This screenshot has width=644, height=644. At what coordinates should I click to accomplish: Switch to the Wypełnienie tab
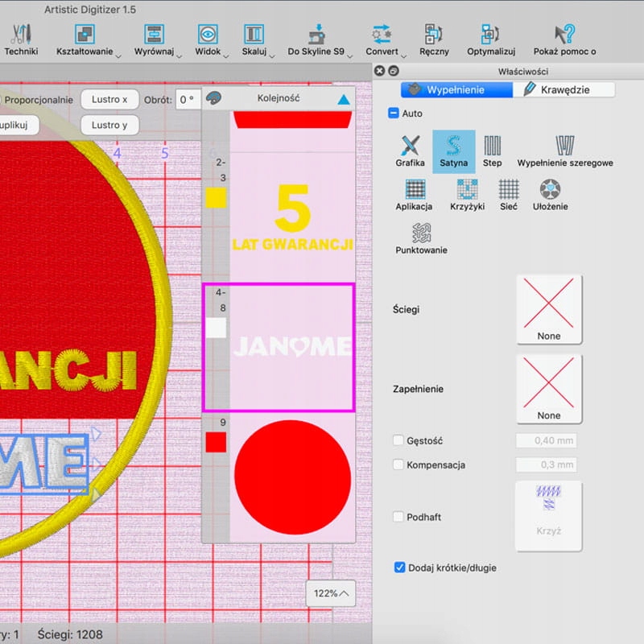(456, 89)
